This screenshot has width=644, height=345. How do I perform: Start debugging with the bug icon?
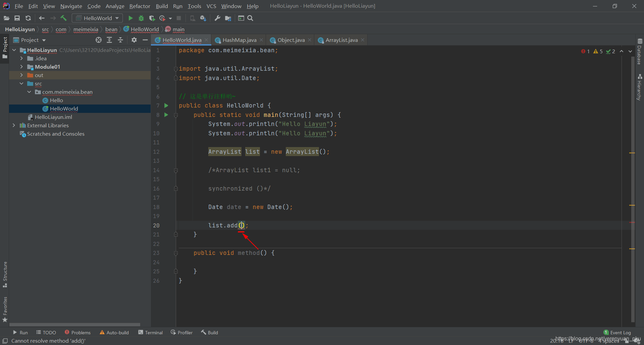[141, 18]
